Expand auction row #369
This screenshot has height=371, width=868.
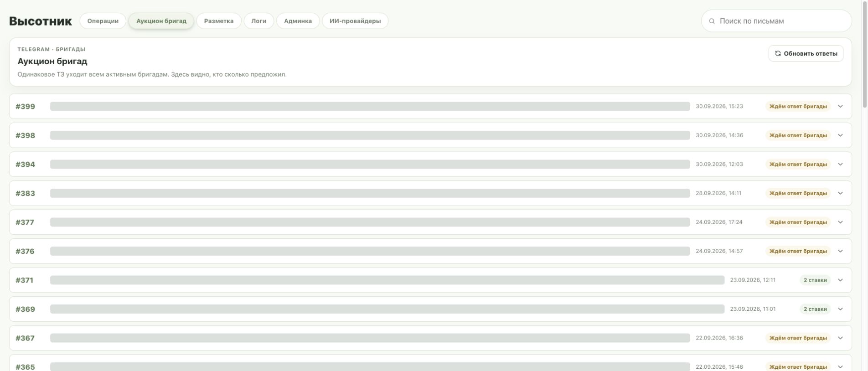coord(840,309)
